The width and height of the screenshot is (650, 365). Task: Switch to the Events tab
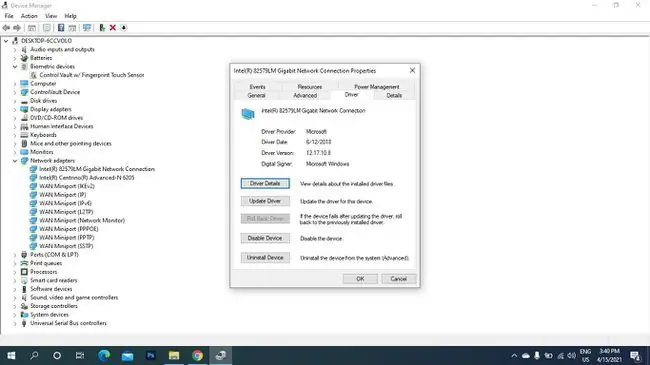click(x=257, y=87)
